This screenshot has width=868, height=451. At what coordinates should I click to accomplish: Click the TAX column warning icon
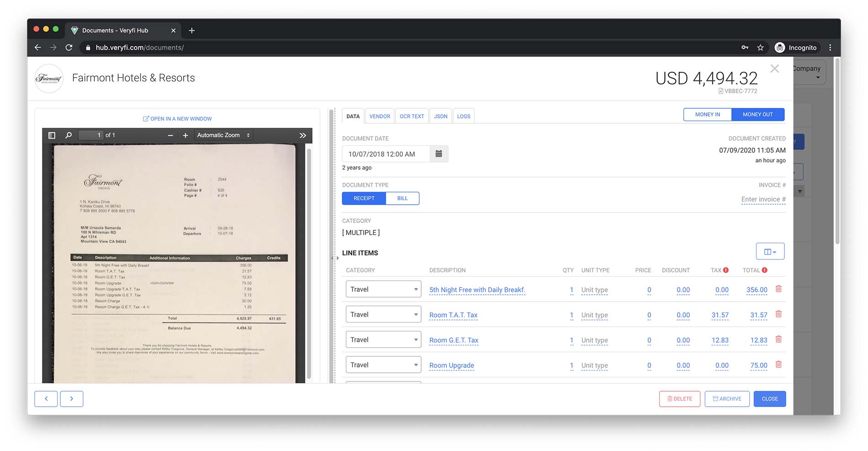pos(726,270)
